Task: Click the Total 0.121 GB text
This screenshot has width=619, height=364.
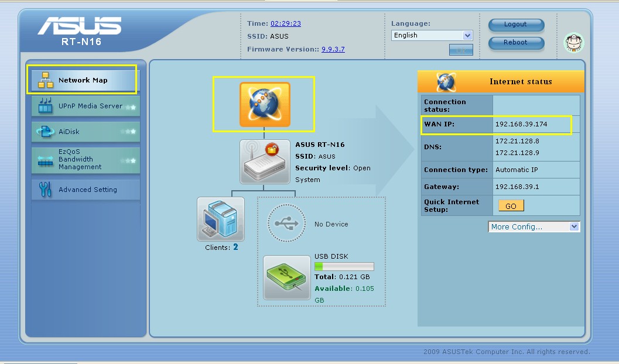Action: pos(342,277)
